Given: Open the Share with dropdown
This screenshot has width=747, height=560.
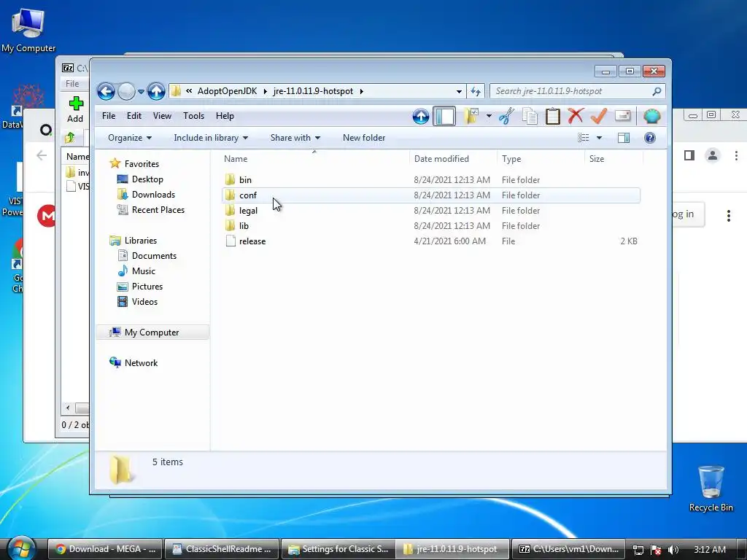Looking at the screenshot, I should 295,138.
